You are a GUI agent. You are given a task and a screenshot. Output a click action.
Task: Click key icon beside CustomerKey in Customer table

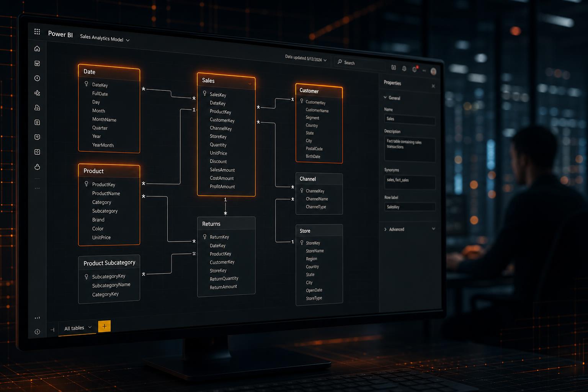[302, 101]
